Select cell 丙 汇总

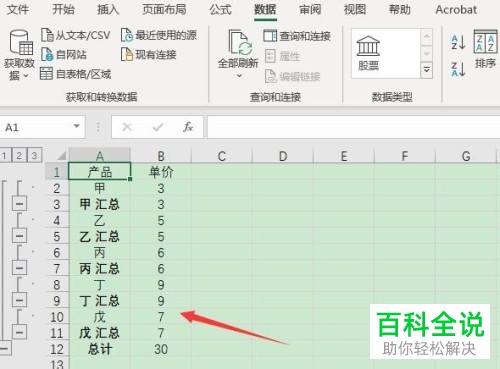99,268
